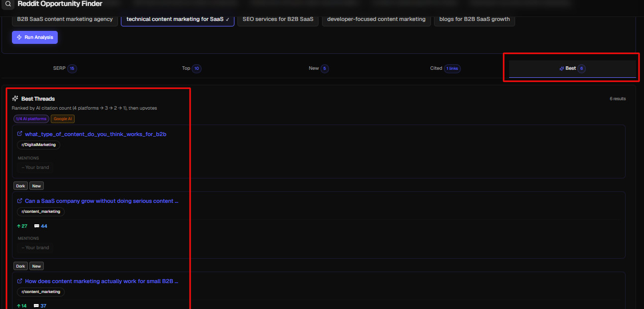
Task: Click the Ranked by AI citation count description
Action: [x=85, y=108]
